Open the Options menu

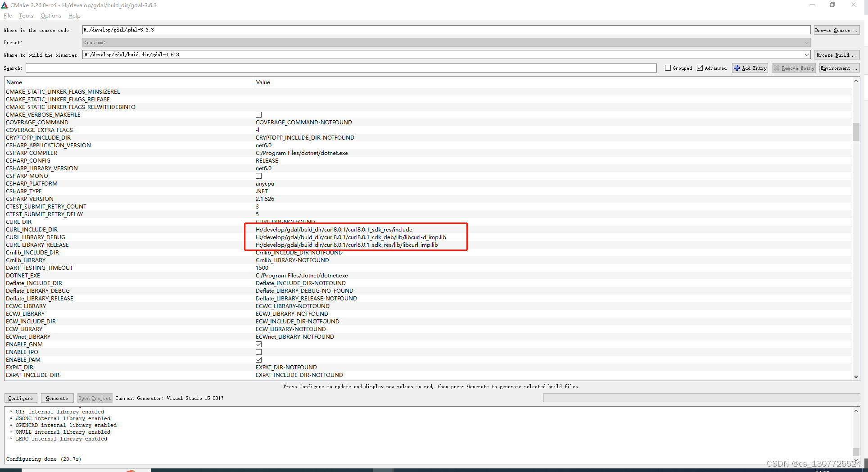tap(50, 16)
